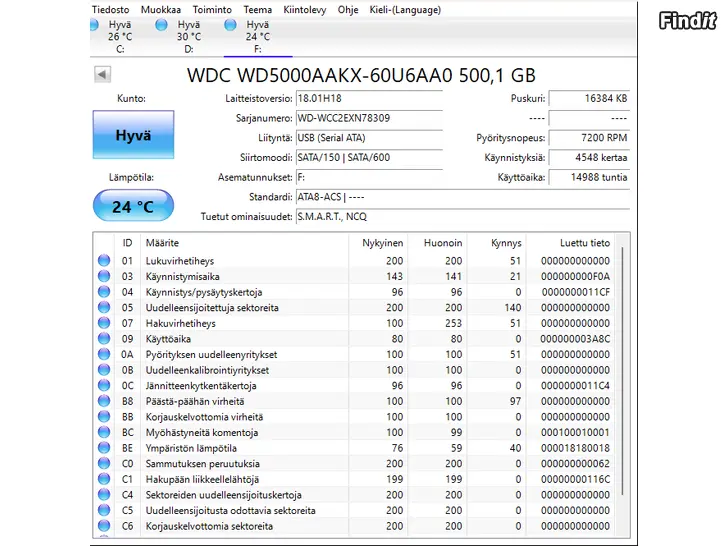Click status orb for Käynnistymisaika row
This screenshot has width=728, height=546.
point(104,277)
